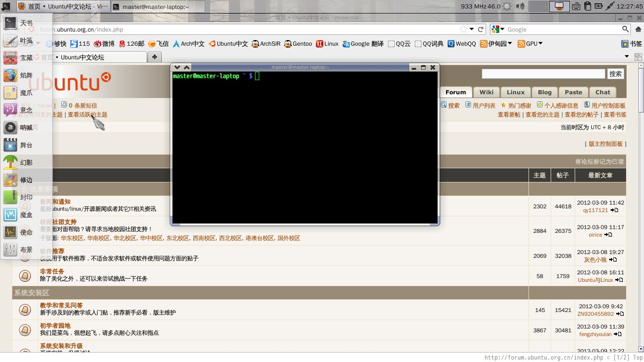
Task: Open 幻影 from the launcher menu
Action: [26, 162]
